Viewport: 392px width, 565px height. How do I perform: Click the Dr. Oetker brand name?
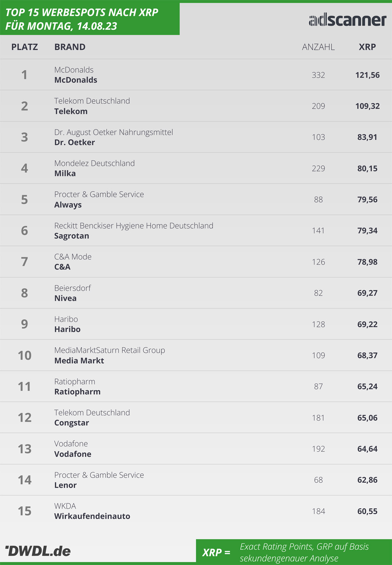click(x=74, y=142)
